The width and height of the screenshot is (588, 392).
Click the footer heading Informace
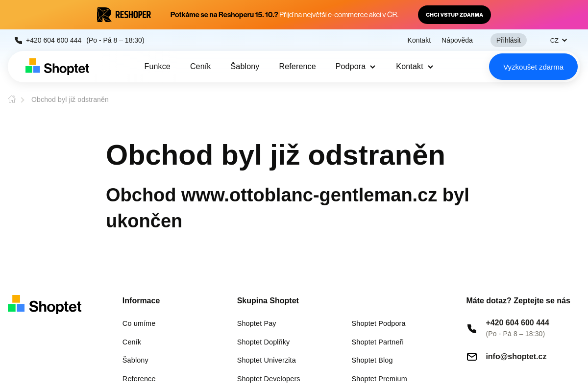(x=141, y=301)
